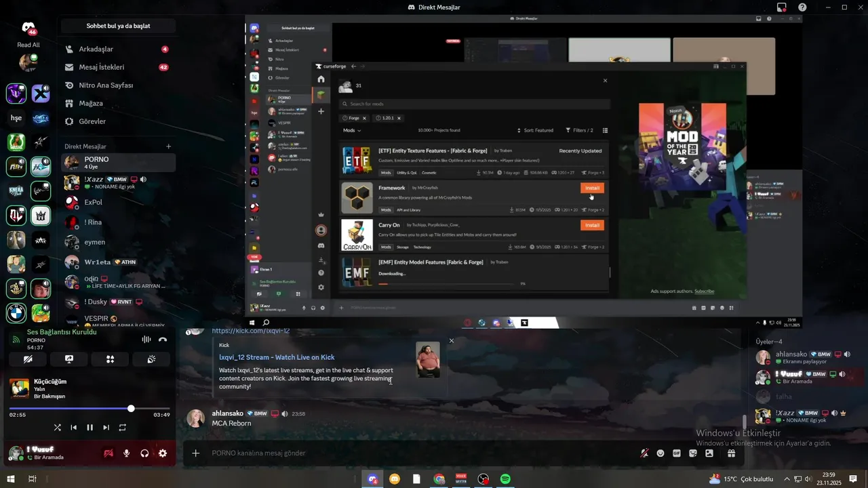Open Görevler
The height and width of the screenshot is (488, 868).
click(x=117, y=121)
